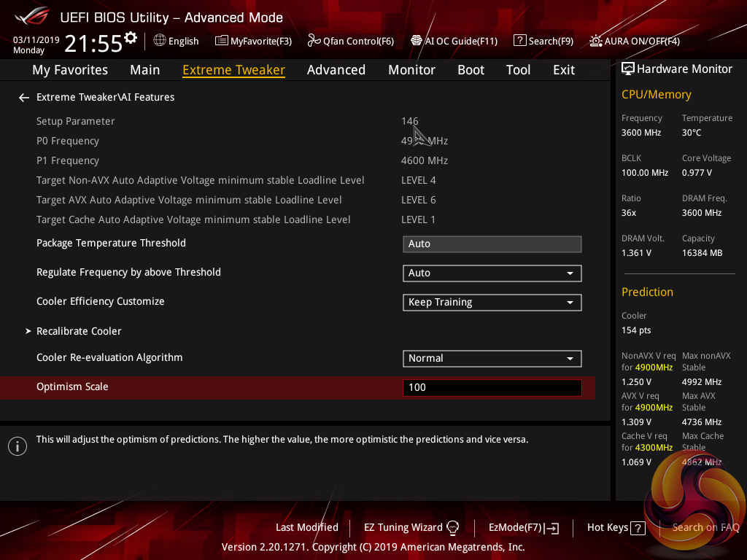Open Qfan Control via the fan icon
This screenshot has width=747, height=560.
point(314,41)
